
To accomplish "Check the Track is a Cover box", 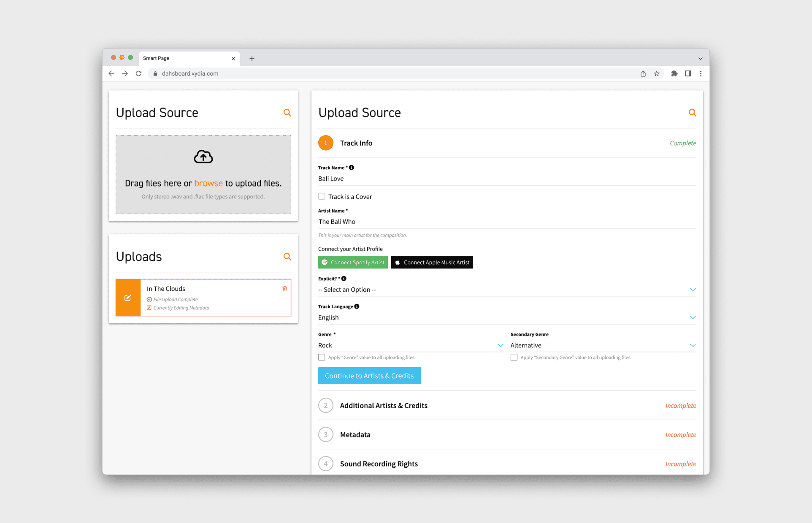I will coord(322,197).
